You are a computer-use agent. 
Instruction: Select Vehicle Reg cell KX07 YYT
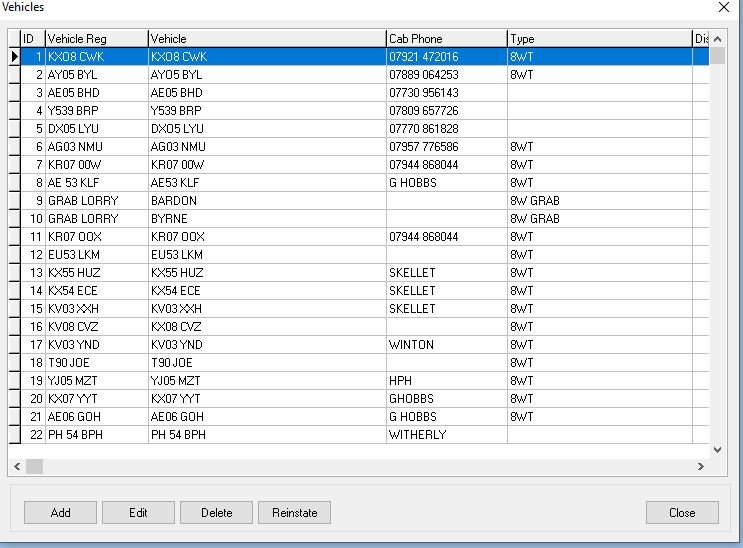pos(97,399)
